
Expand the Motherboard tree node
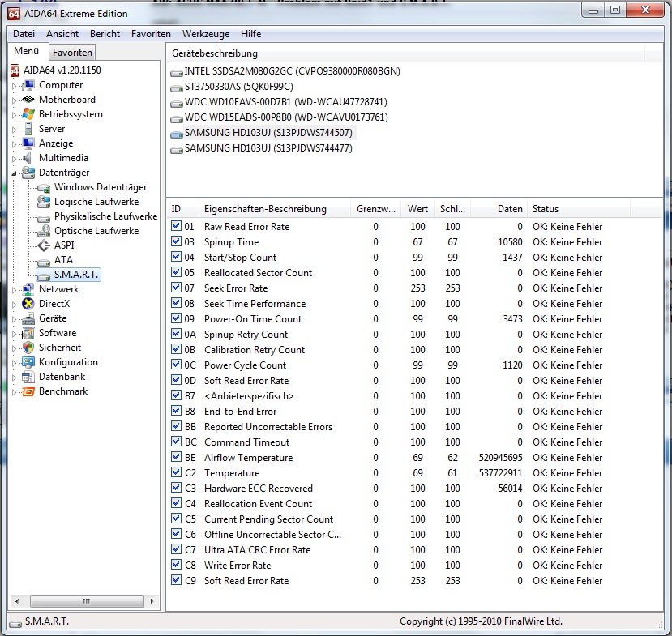point(14,100)
